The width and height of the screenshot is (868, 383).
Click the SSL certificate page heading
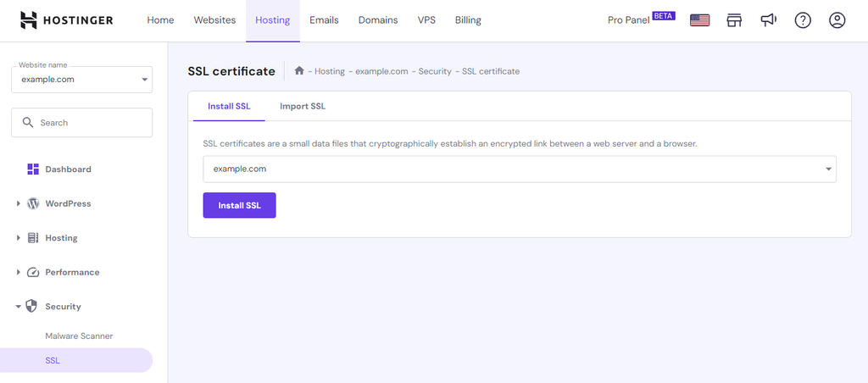231,71
